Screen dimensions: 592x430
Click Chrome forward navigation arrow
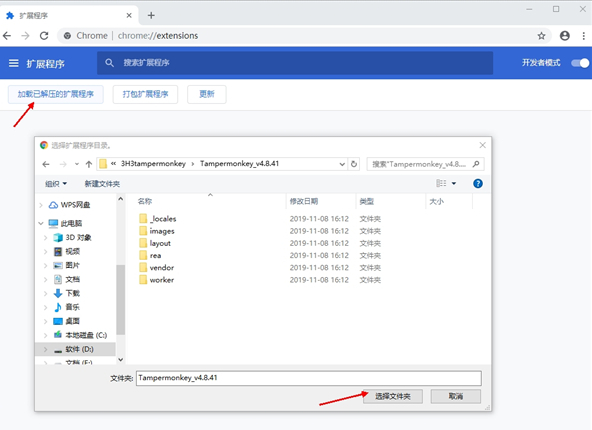[25, 36]
